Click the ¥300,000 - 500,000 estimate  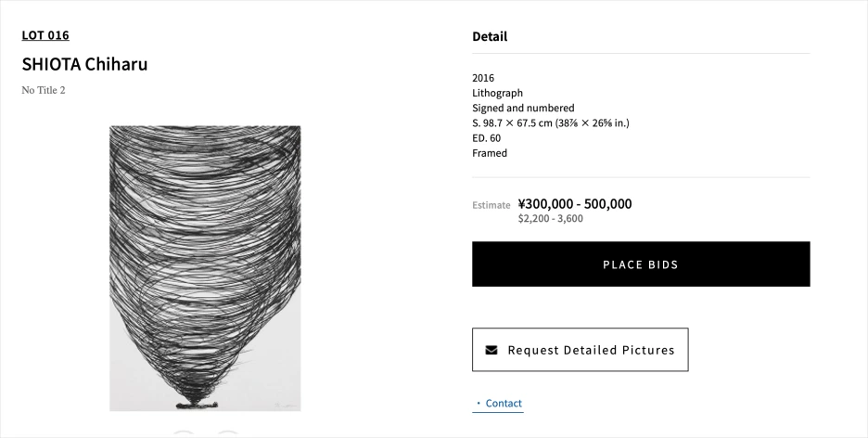[x=575, y=203]
